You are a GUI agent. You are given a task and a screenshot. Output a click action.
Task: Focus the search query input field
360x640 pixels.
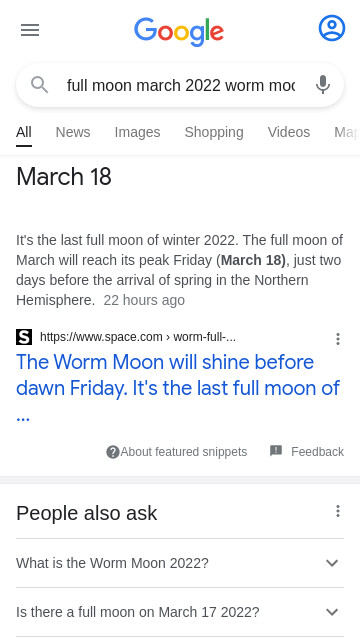181,85
